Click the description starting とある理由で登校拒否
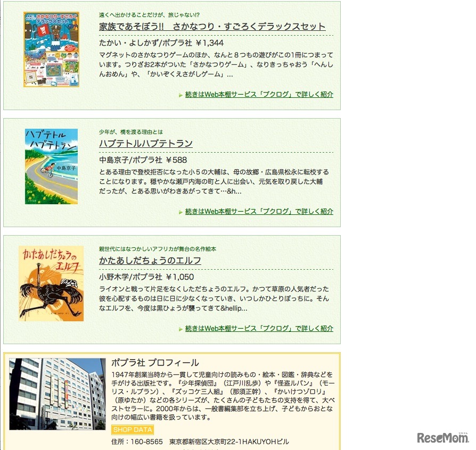This screenshot has height=450, width=476. 214,181
